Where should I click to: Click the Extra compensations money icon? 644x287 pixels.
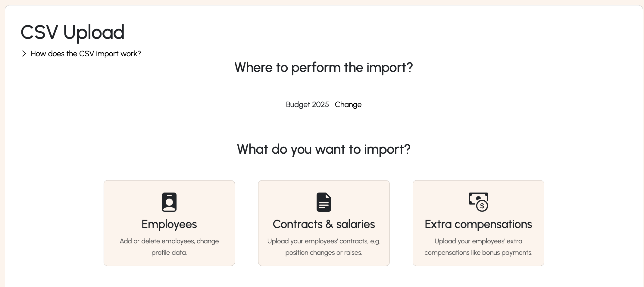(x=478, y=202)
